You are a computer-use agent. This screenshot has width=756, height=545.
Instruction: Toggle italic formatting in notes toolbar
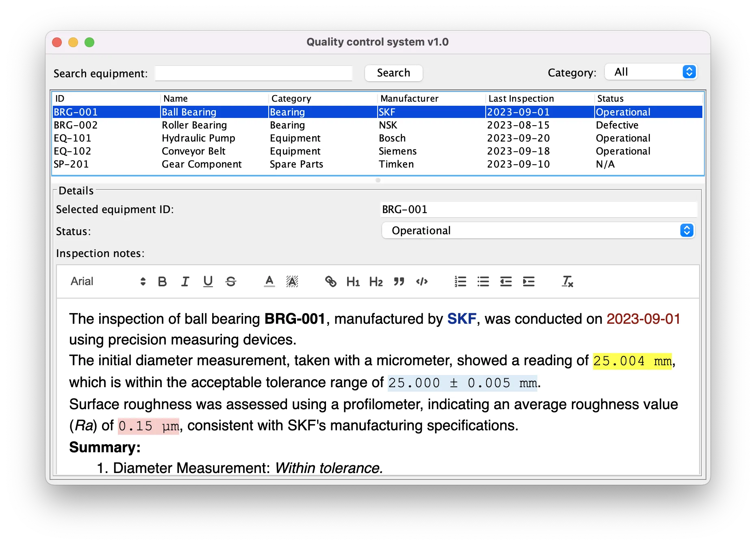point(185,281)
